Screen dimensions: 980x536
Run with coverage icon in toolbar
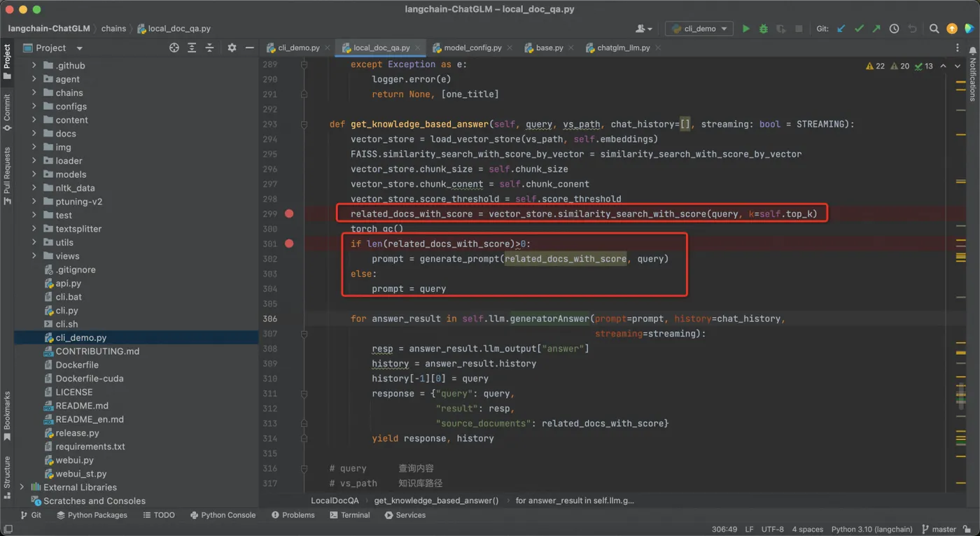click(780, 29)
